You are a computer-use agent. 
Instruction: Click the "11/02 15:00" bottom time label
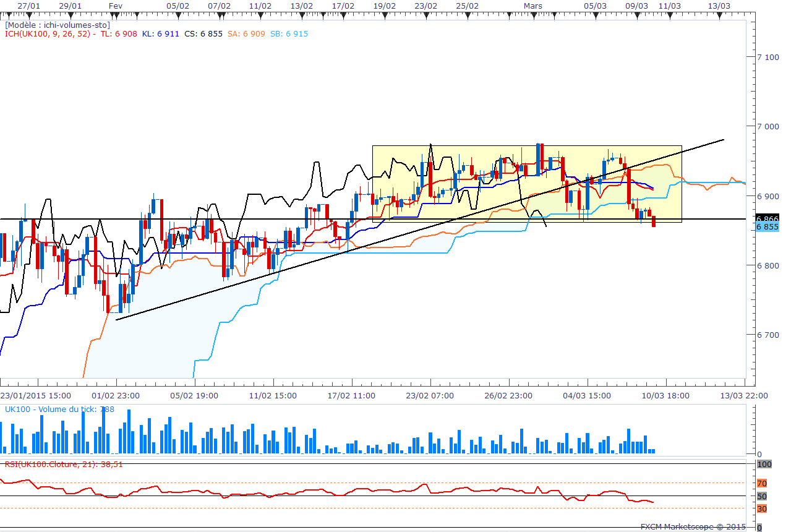point(273,395)
